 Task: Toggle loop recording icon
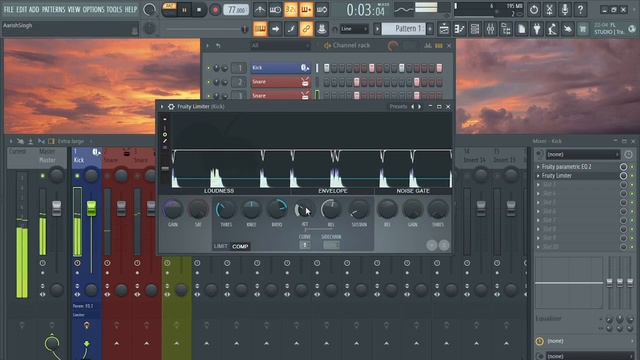322,9
